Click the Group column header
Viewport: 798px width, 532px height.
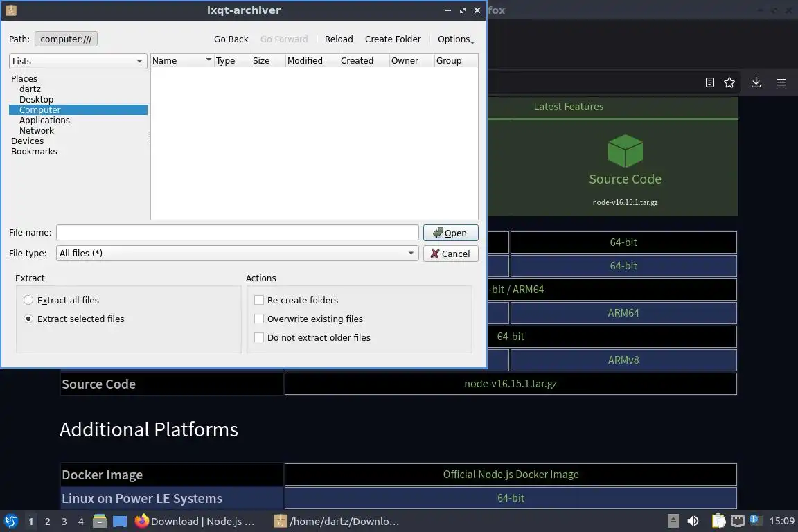point(456,60)
